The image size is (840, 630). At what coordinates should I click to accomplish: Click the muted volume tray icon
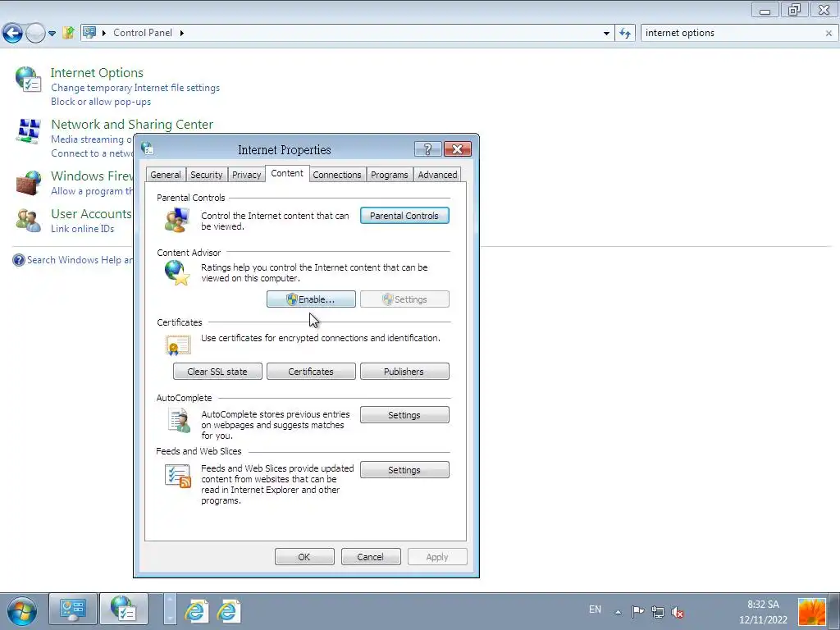click(677, 612)
